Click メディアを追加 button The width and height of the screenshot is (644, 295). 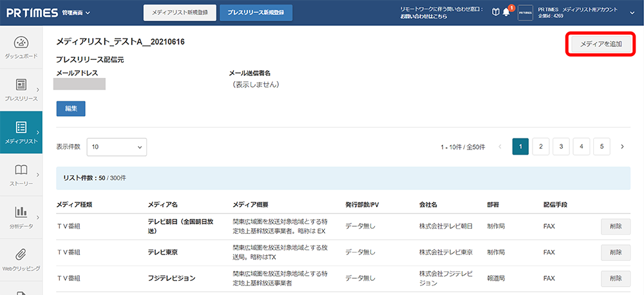(x=601, y=44)
